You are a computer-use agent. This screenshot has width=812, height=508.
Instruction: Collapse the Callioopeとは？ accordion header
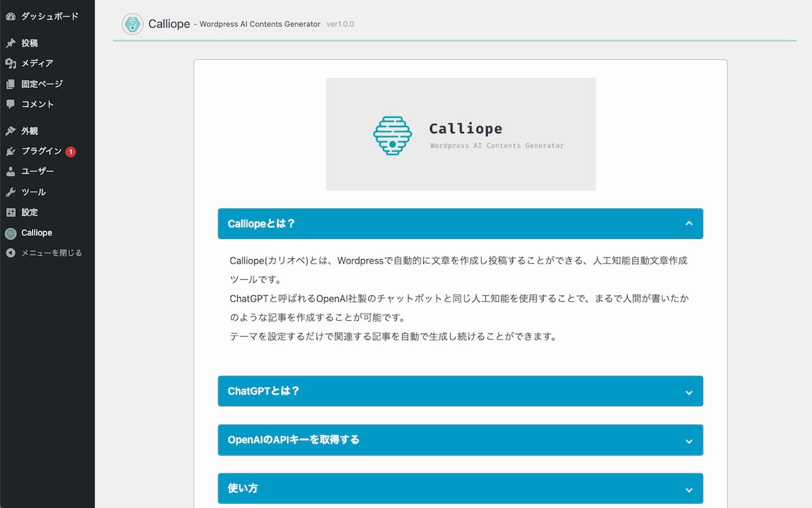pyautogui.click(x=461, y=224)
